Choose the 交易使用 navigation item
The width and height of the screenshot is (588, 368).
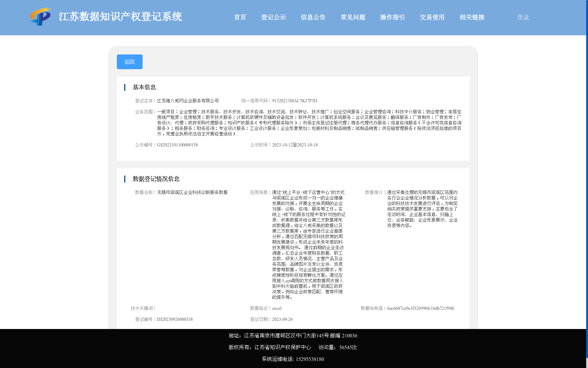pyautogui.click(x=432, y=17)
